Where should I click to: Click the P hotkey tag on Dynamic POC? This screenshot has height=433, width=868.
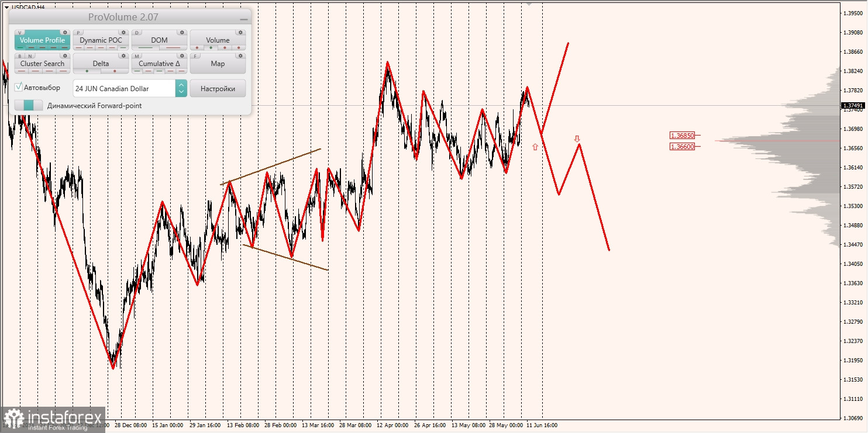[78, 33]
